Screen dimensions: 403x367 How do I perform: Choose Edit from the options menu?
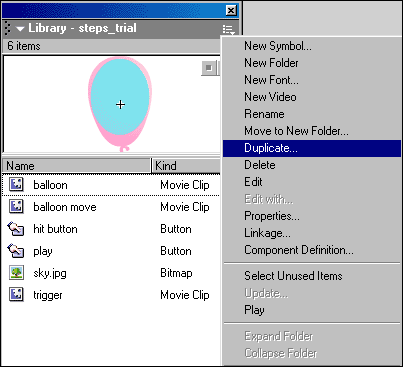tap(253, 182)
